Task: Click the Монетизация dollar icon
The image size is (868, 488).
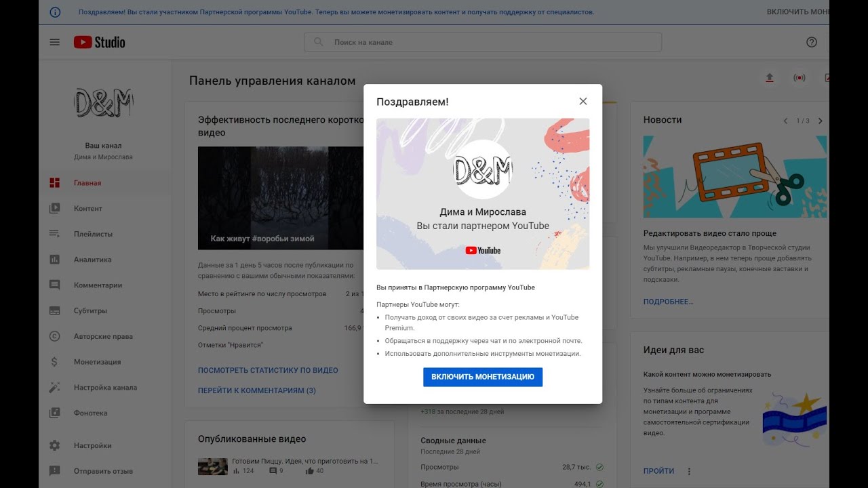Action: (x=55, y=362)
